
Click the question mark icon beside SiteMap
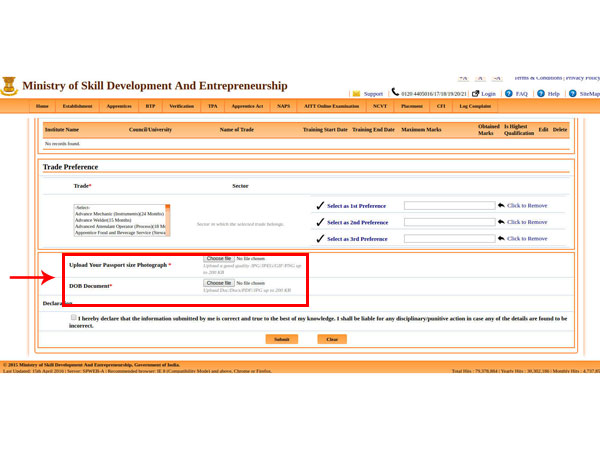pyautogui.click(x=572, y=93)
